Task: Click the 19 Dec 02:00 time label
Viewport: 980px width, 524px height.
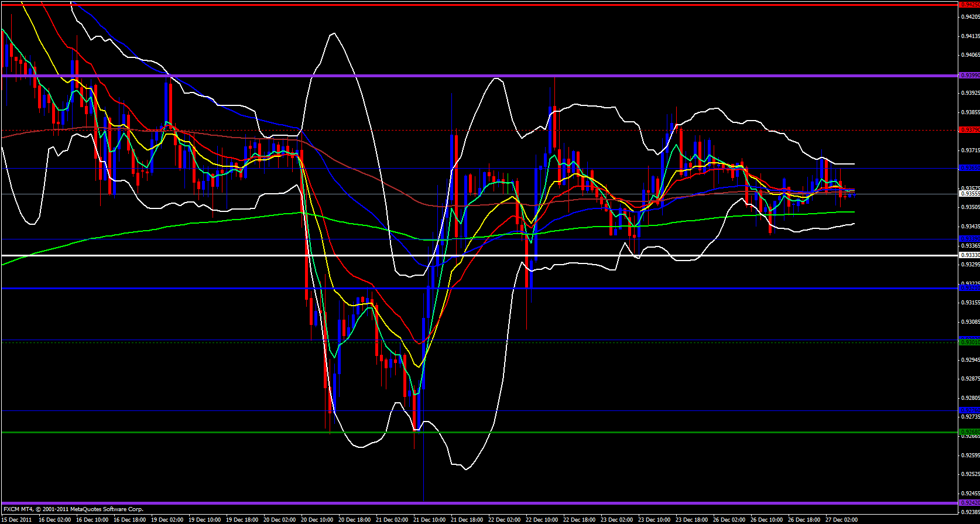Action: point(168,519)
